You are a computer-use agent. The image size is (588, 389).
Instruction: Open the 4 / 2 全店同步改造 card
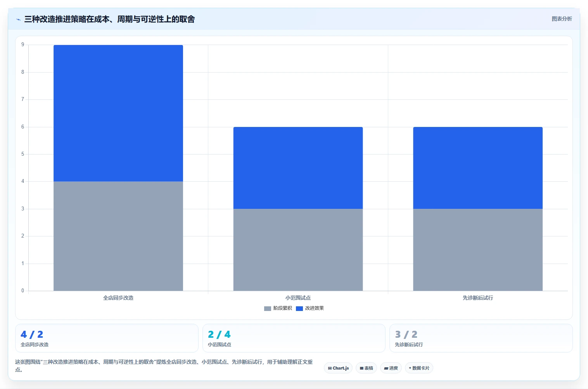pos(107,338)
